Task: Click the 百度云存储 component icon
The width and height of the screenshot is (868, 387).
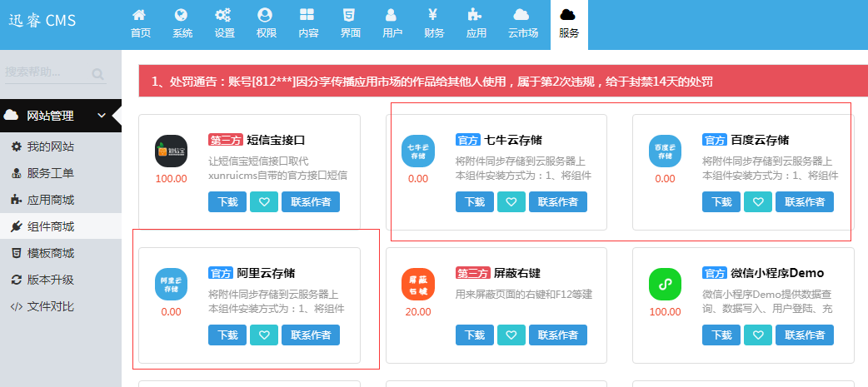Action: 665,151
